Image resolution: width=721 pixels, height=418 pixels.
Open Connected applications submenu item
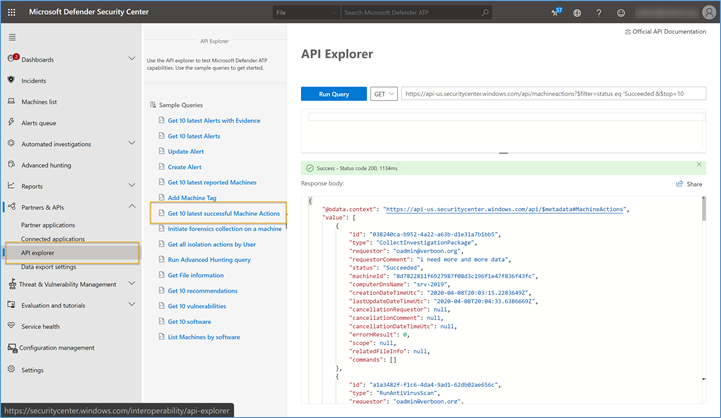click(53, 239)
